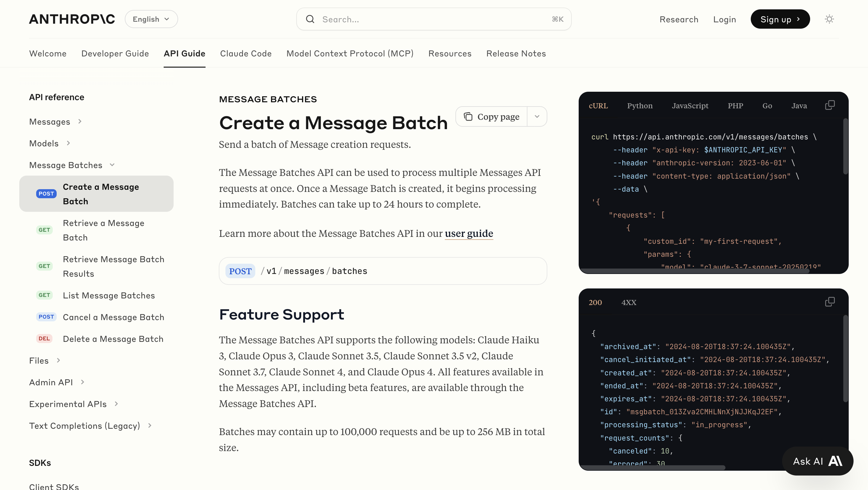The image size is (868, 490).
Task: Click the GET badge beside List Message Batches
Action: 44,295
